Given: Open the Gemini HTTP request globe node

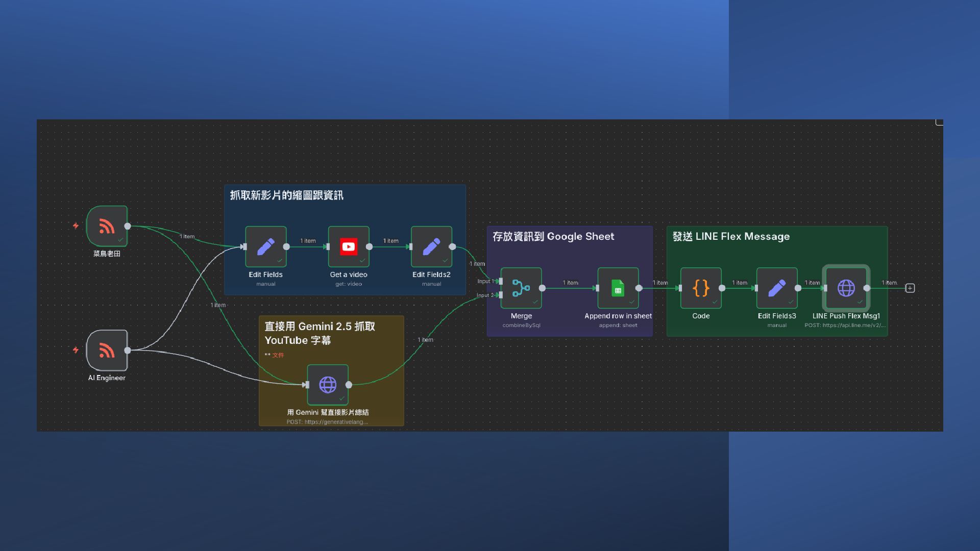Looking at the screenshot, I should point(328,385).
